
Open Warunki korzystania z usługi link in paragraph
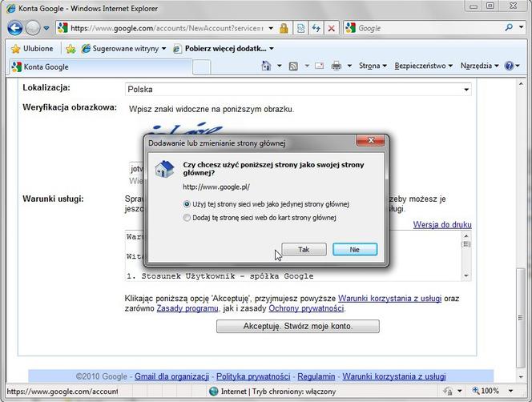[x=390, y=299]
